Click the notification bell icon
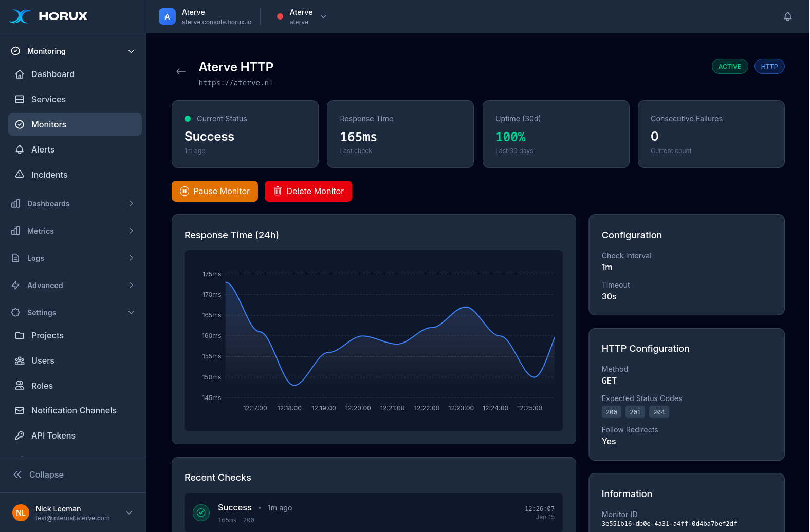This screenshot has width=810, height=532. pyautogui.click(x=787, y=16)
